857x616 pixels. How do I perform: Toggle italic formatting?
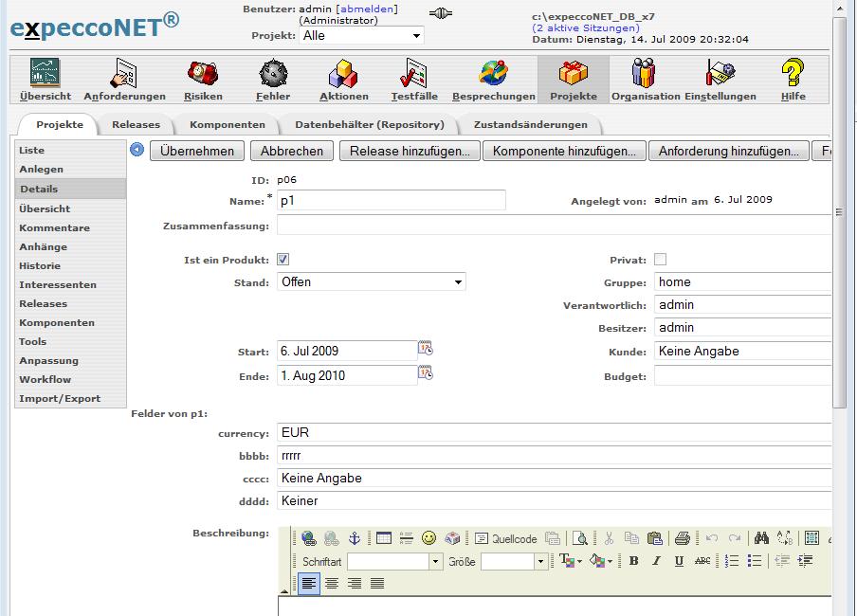656,561
